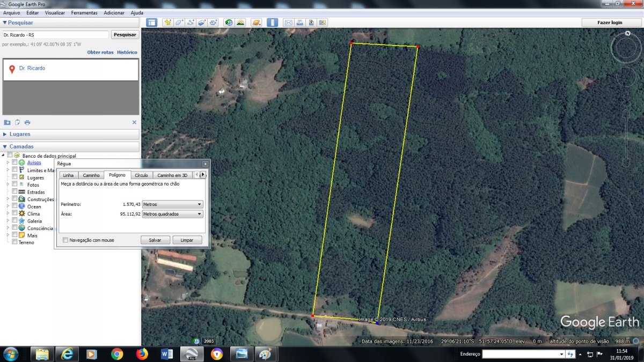Toggle Navegação com mouse checkbox

tap(65, 240)
